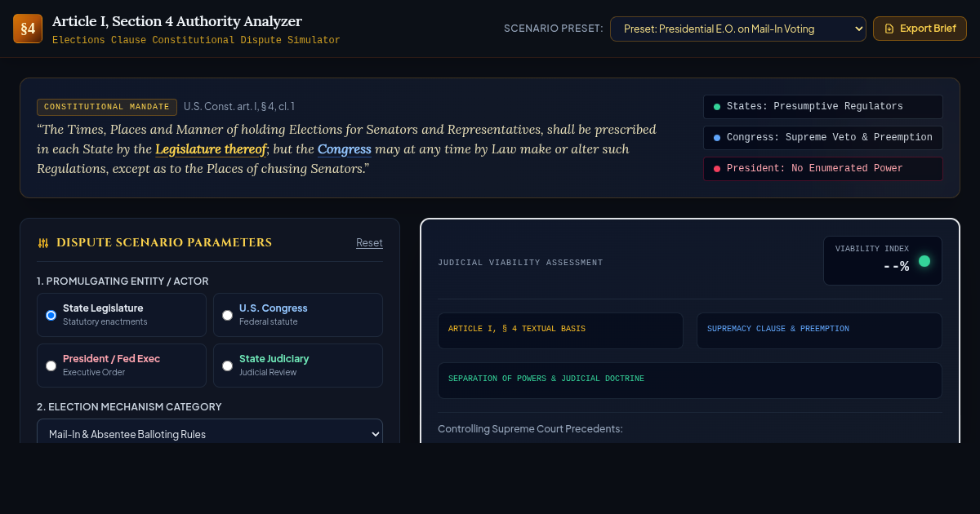Click the '2. Election Mechanism Category' label
Viewport: 980px width, 514px height.
click(129, 407)
